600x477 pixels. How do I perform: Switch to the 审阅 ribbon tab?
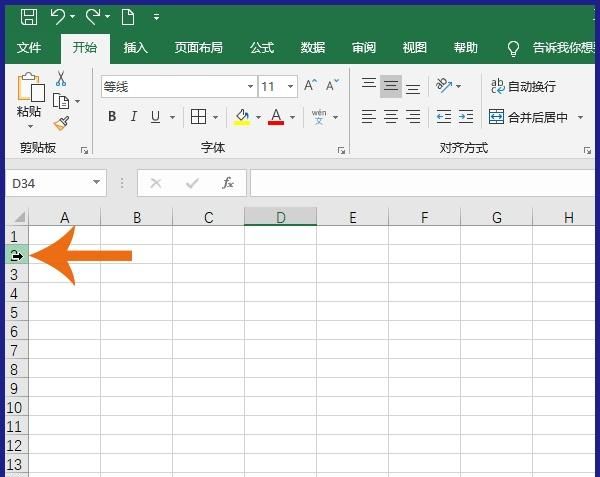click(364, 48)
